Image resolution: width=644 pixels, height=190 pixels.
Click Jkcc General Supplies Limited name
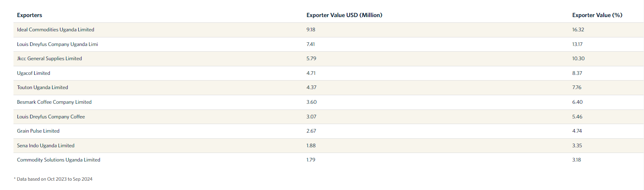tap(49, 59)
